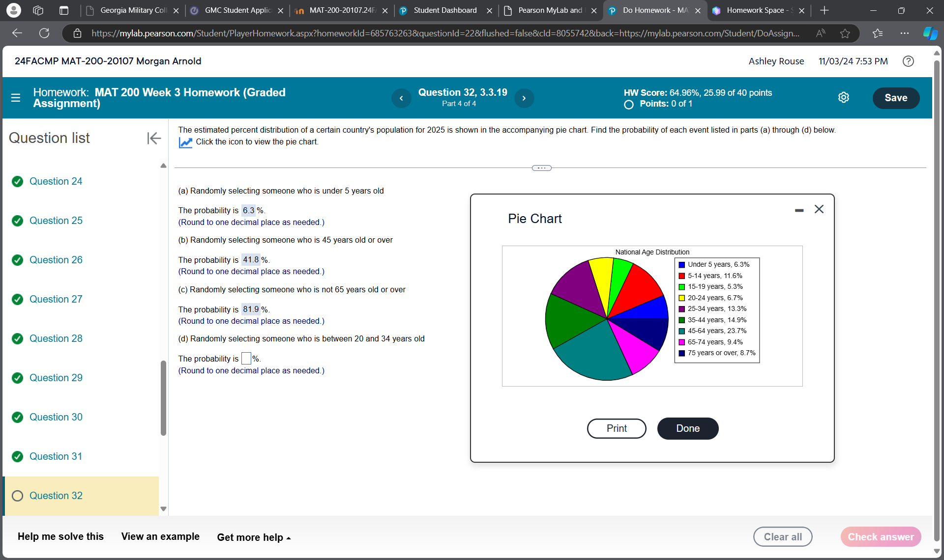
Task: Open the browser profile icon
Action: click(13, 10)
